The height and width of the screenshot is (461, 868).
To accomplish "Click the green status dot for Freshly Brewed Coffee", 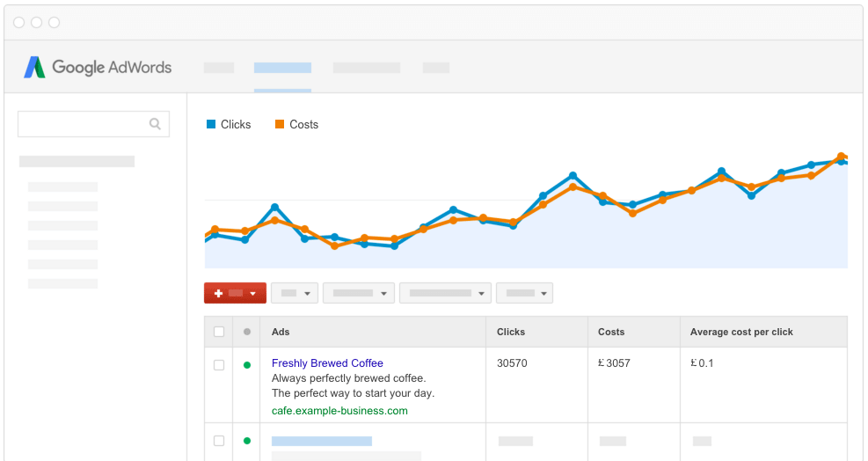I will pyautogui.click(x=247, y=364).
